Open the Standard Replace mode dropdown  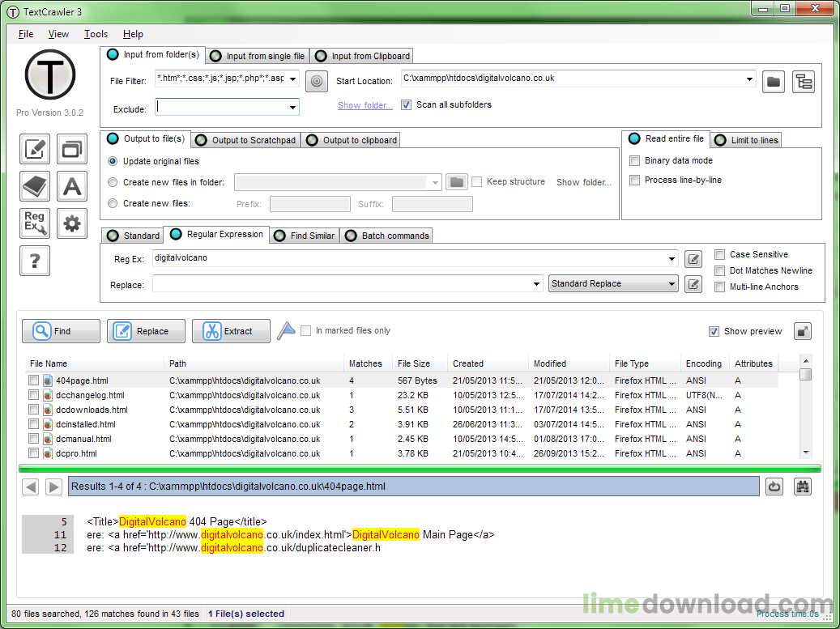613,283
